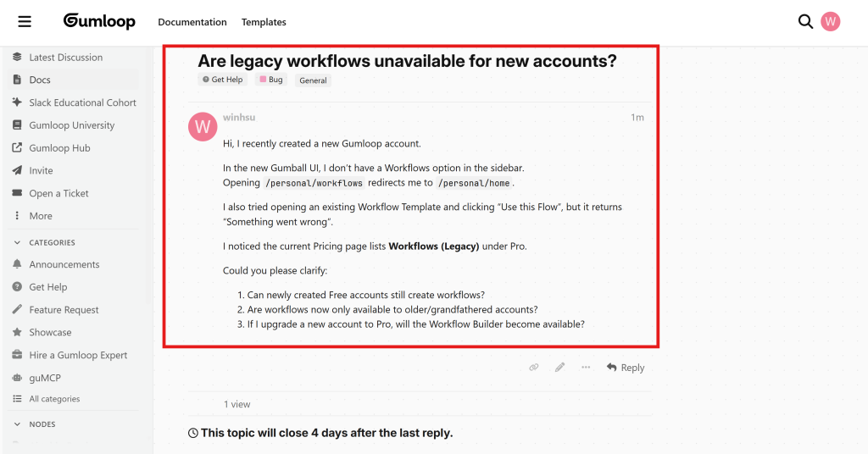868x454 pixels.
Task: Click the Gumloop Hub external link icon
Action: point(17,147)
